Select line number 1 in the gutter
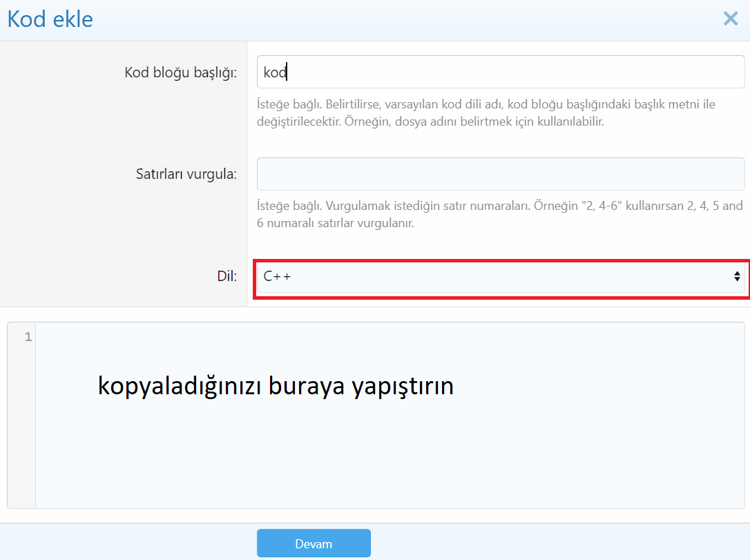750x560 pixels. click(28, 338)
